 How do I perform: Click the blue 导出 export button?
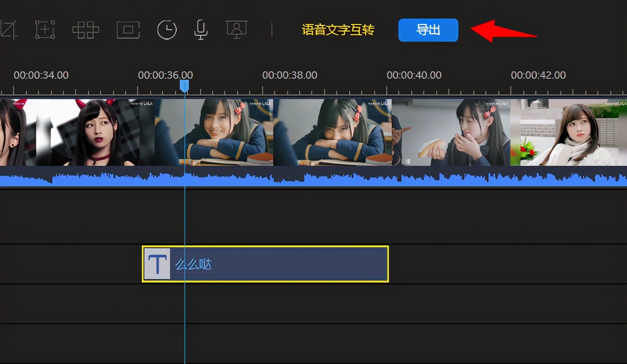[x=428, y=30]
